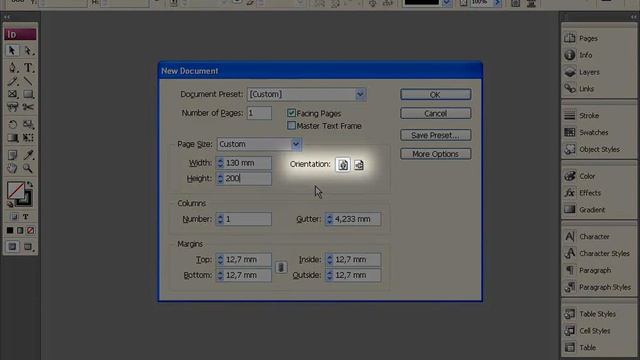Select the Hand tool
Image resolution: width=640 pixels, height=360 pixels.
(12, 168)
